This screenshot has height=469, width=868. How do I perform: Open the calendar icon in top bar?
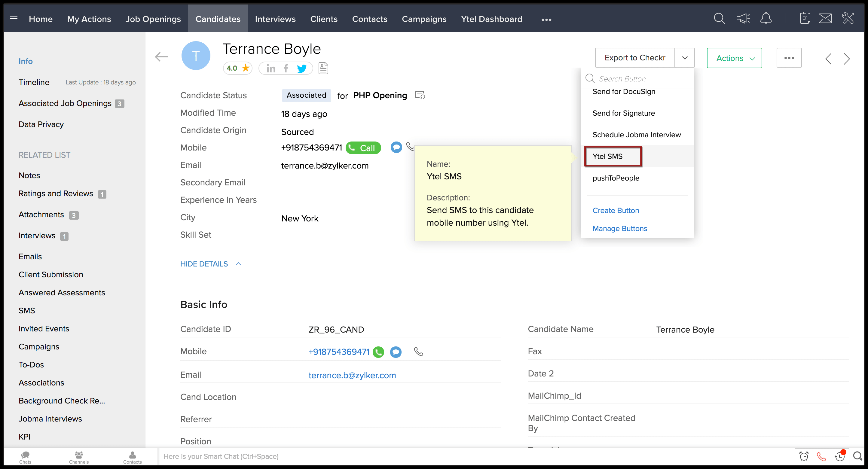pos(805,19)
